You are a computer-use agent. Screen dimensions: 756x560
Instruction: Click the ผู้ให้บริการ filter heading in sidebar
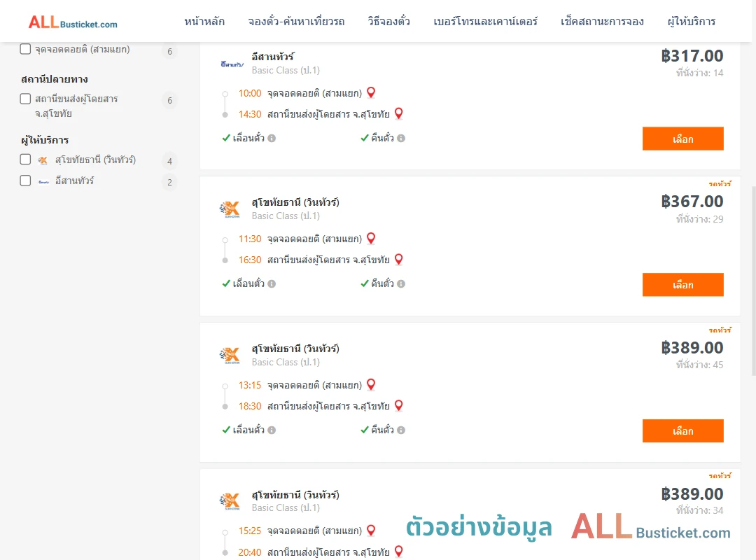(45, 141)
